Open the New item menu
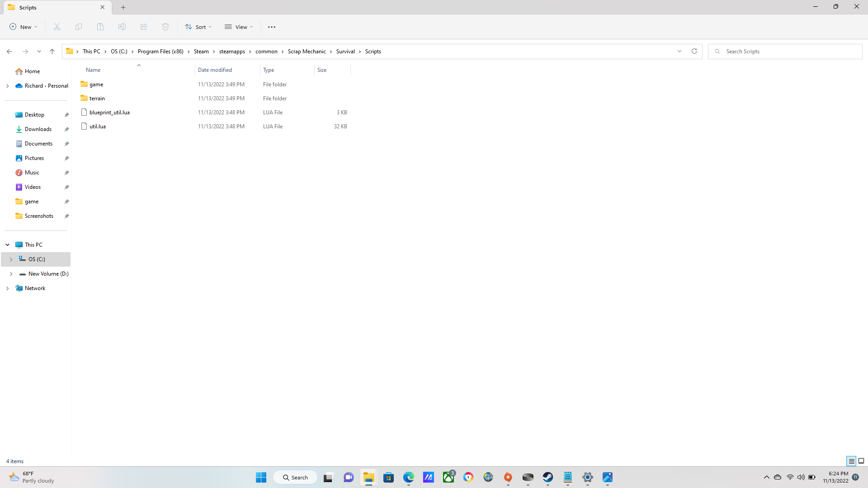Image resolution: width=868 pixels, height=488 pixels. pos(24,27)
